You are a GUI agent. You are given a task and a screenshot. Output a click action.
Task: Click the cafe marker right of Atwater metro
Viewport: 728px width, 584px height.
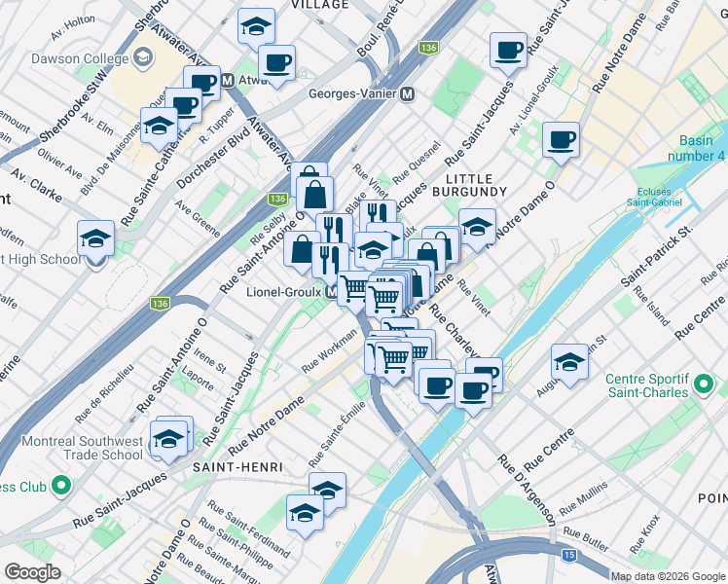(276, 63)
